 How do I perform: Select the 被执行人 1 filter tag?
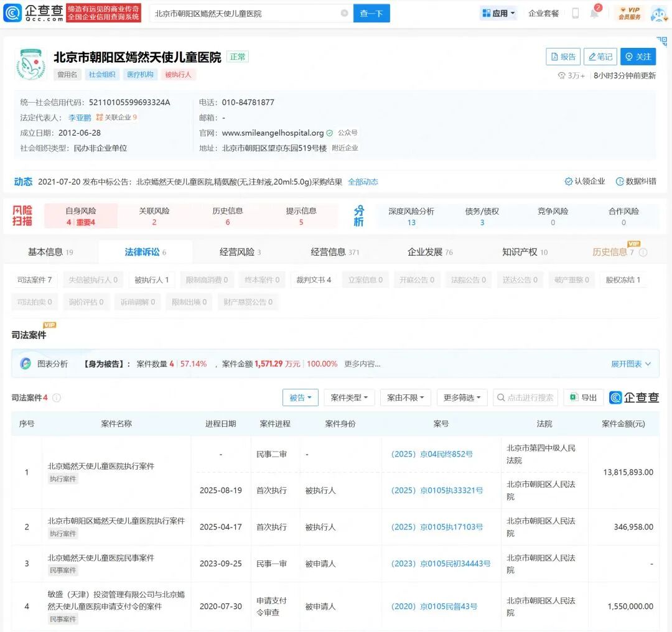152,280
